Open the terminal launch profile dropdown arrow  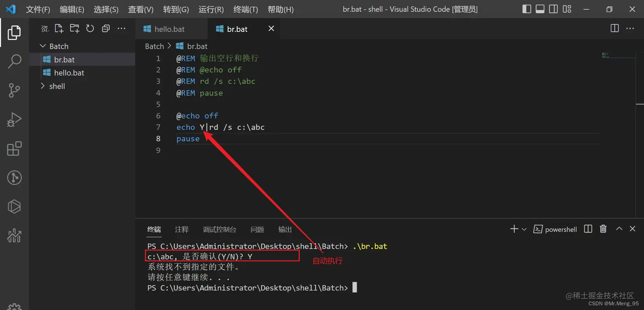point(524,229)
